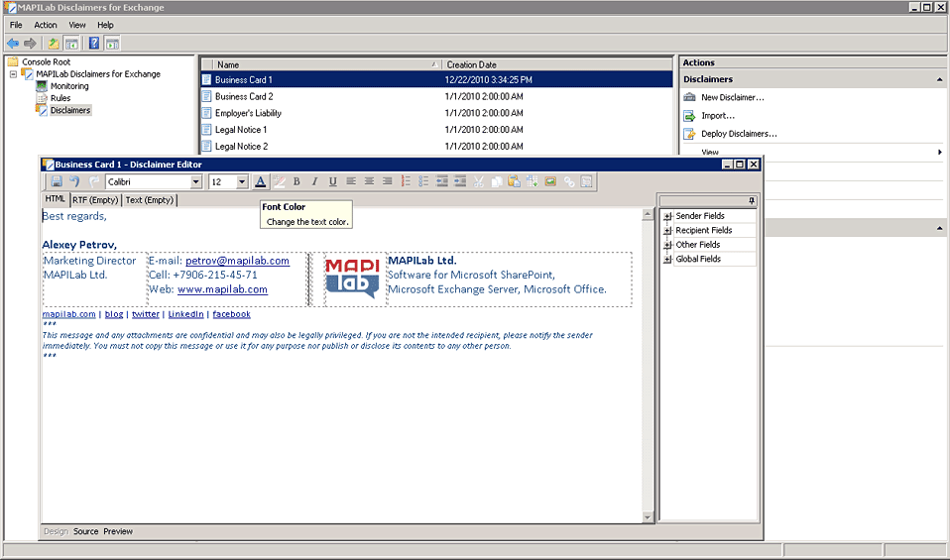Open the Help menu
950x560 pixels.
tap(105, 25)
